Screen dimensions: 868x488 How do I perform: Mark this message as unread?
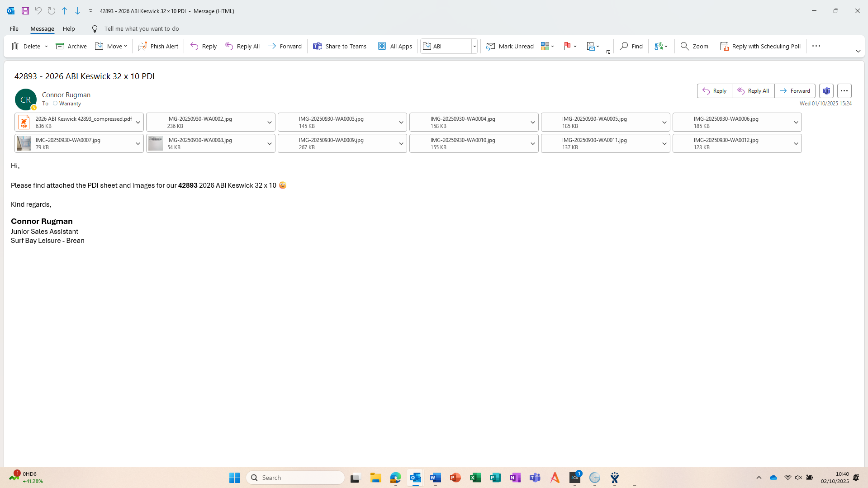point(510,46)
